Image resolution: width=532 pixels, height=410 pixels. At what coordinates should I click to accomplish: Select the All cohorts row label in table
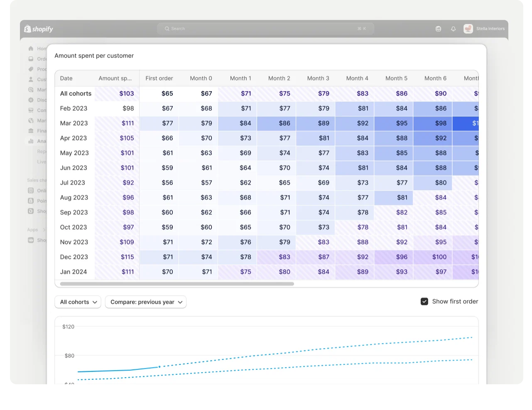[76, 93]
